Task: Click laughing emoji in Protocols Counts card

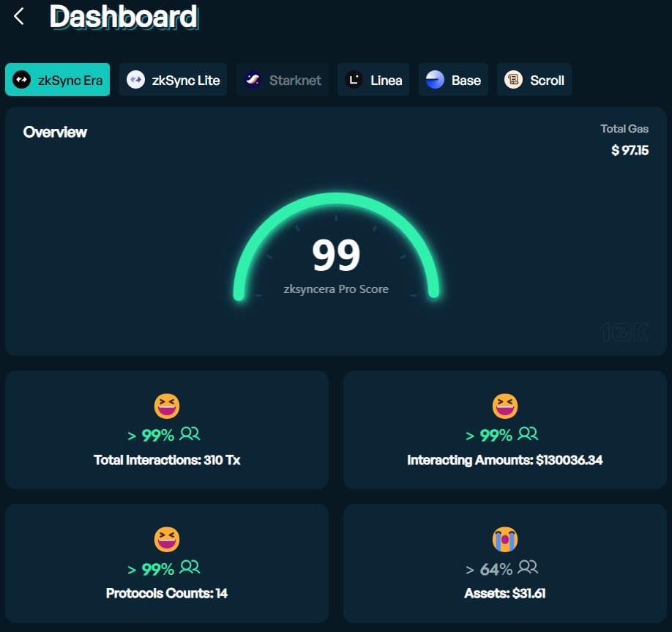Action: (167, 540)
